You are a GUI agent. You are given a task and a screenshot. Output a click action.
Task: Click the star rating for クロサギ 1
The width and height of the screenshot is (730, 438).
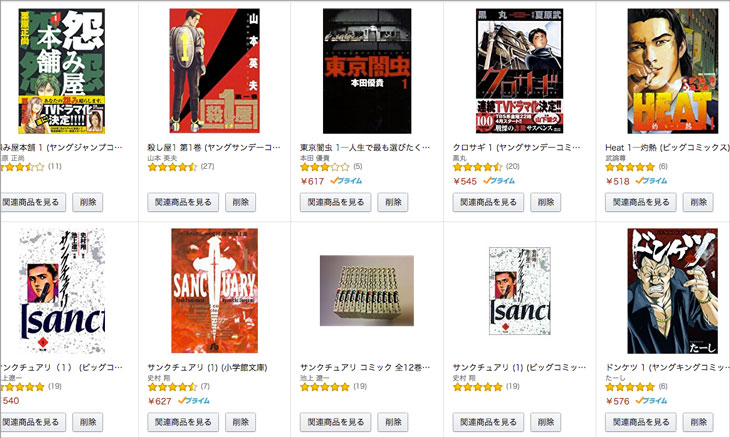[477, 167]
